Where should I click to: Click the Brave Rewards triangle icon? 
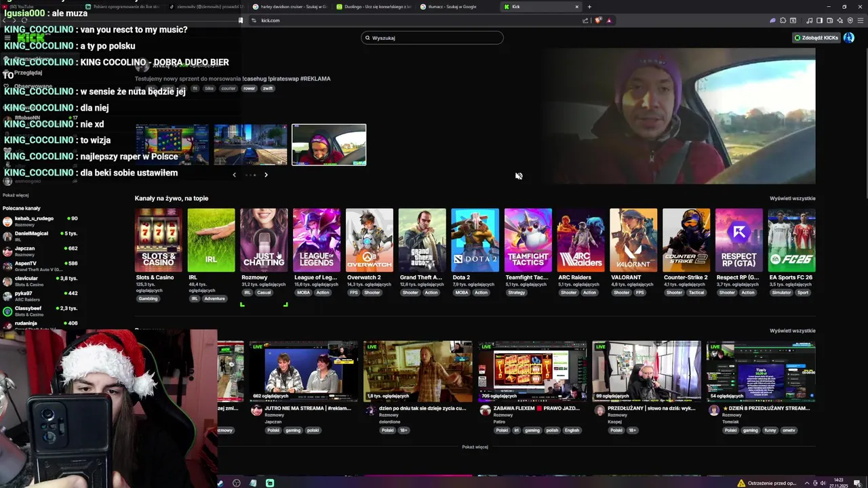click(609, 20)
